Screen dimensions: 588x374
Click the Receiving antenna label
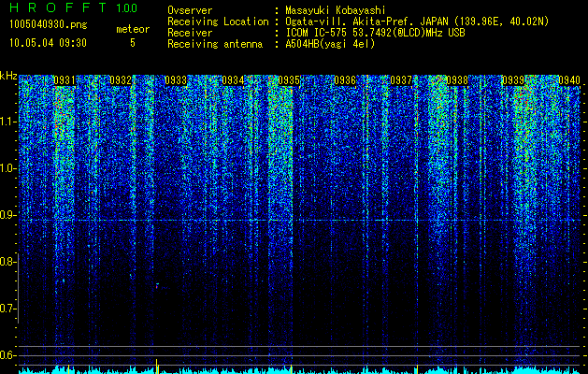tap(215, 44)
